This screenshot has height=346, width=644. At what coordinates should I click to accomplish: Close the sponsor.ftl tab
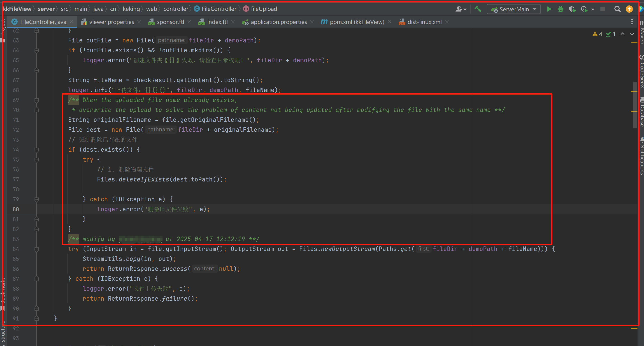[189, 22]
